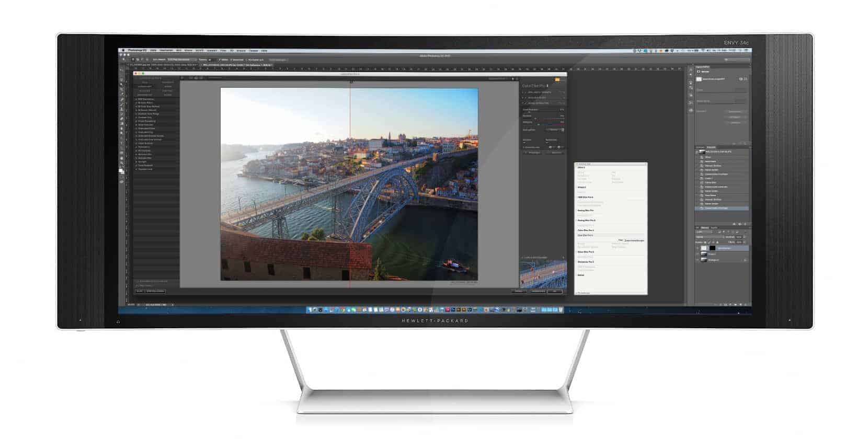Hide the top Color Efex layer via its eye
868x439 pixels.
pos(698,248)
